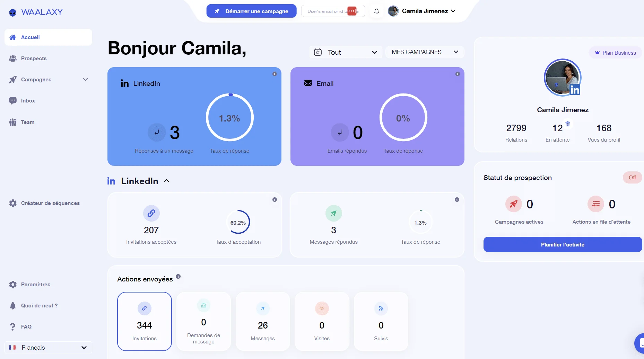Open the chat widget bubble
644x359 pixels.
click(x=639, y=343)
